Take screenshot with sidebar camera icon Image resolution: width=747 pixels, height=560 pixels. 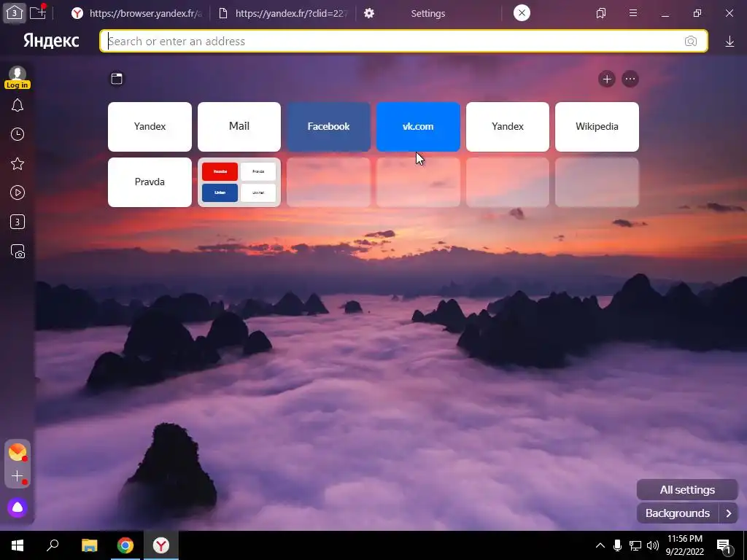click(18, 252)
